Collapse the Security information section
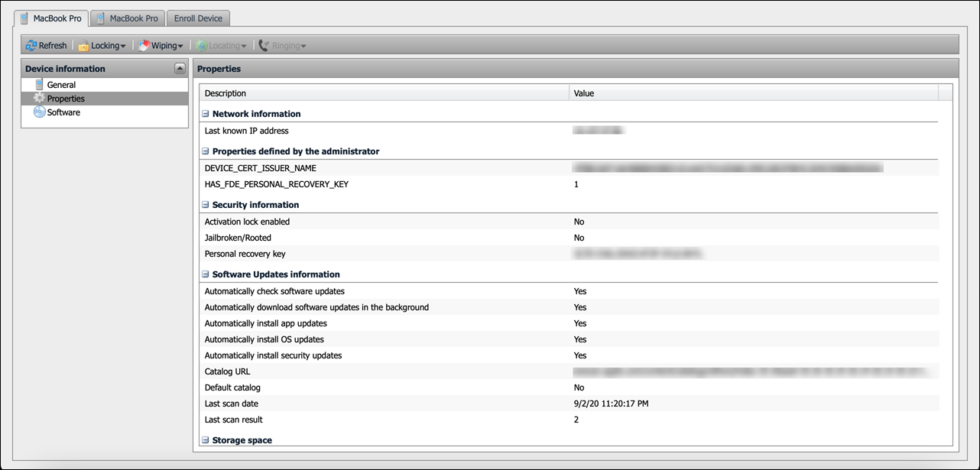 click(x=206, y=205)
